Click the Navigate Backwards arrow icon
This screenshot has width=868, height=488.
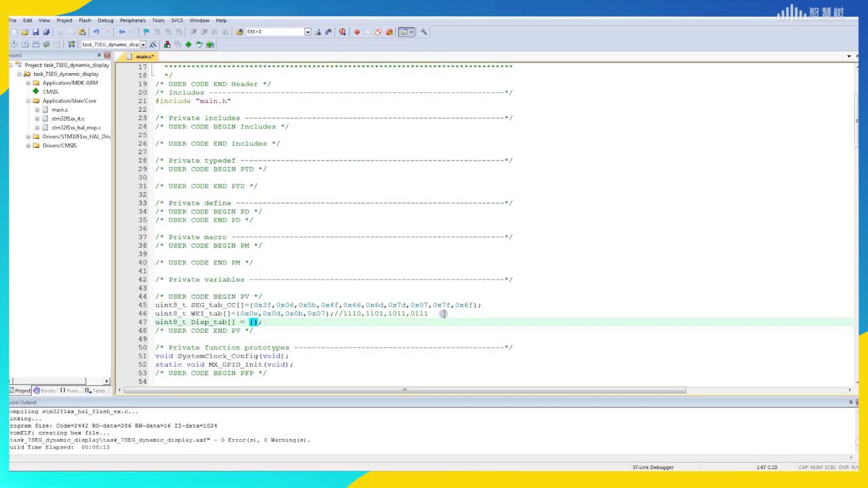(122, 32)
